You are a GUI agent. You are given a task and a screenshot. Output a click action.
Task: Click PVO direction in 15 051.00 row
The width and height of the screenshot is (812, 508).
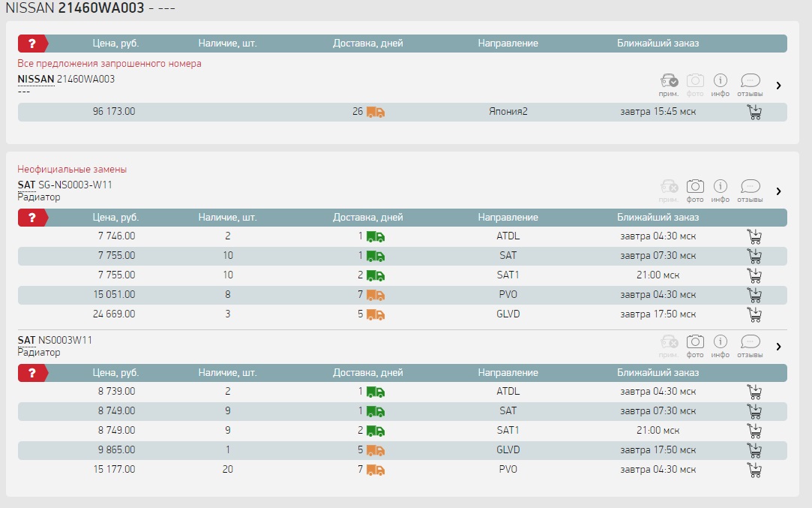(x=508, y=294)
